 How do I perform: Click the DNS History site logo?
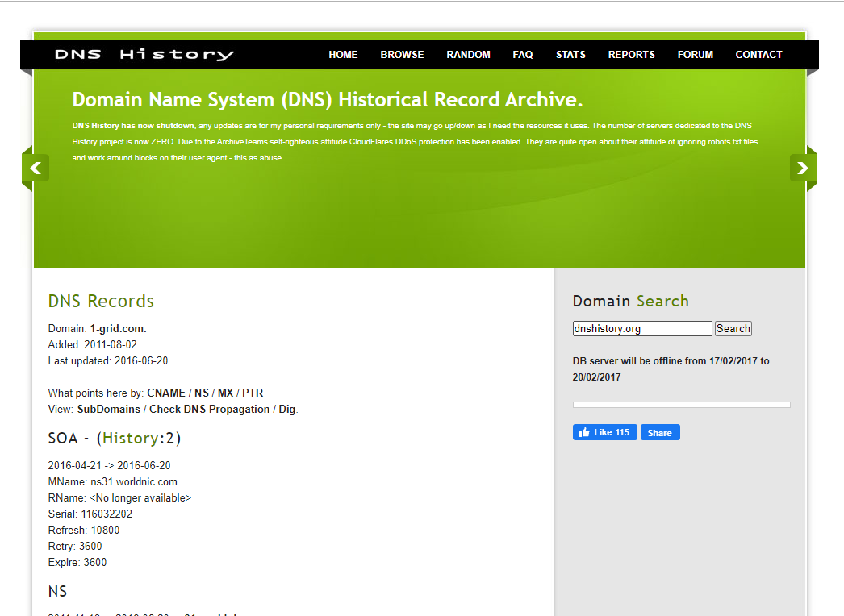tap(144, 54)
